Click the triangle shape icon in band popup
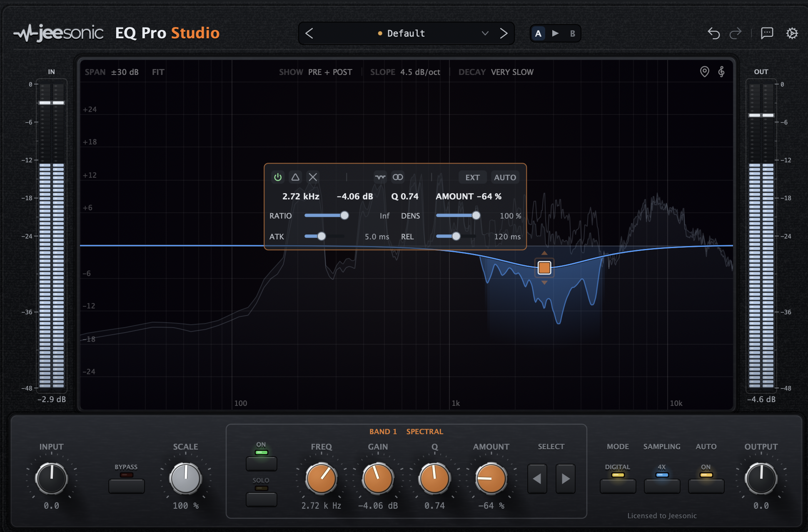This screenshot has width=808, height=532. click(295, 177)
